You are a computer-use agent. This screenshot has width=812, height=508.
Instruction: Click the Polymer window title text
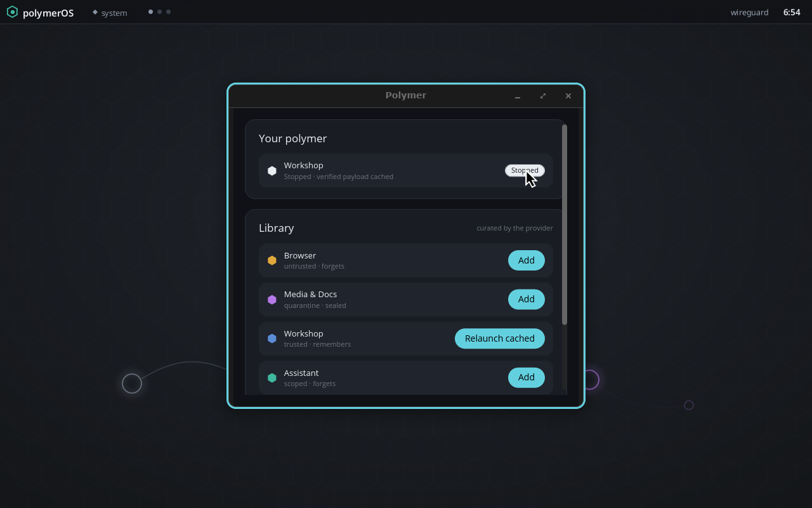coord(406,95)
